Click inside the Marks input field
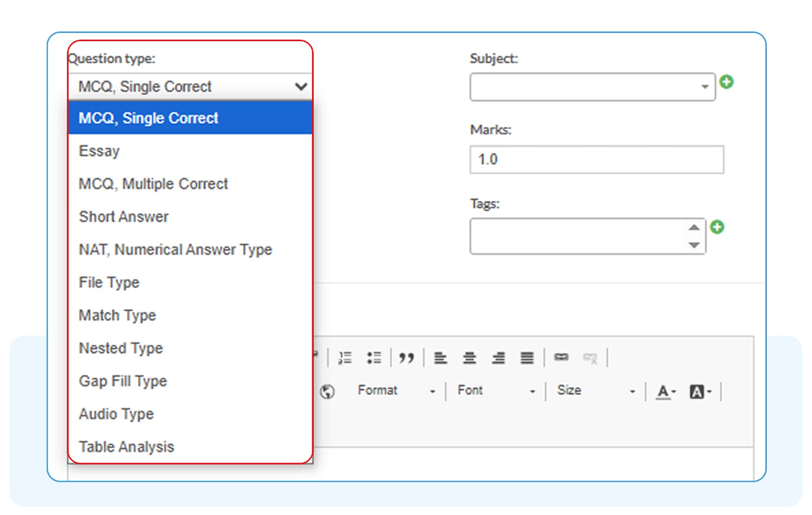This screenshot has height=515, width=812. [x=596, y=159]
